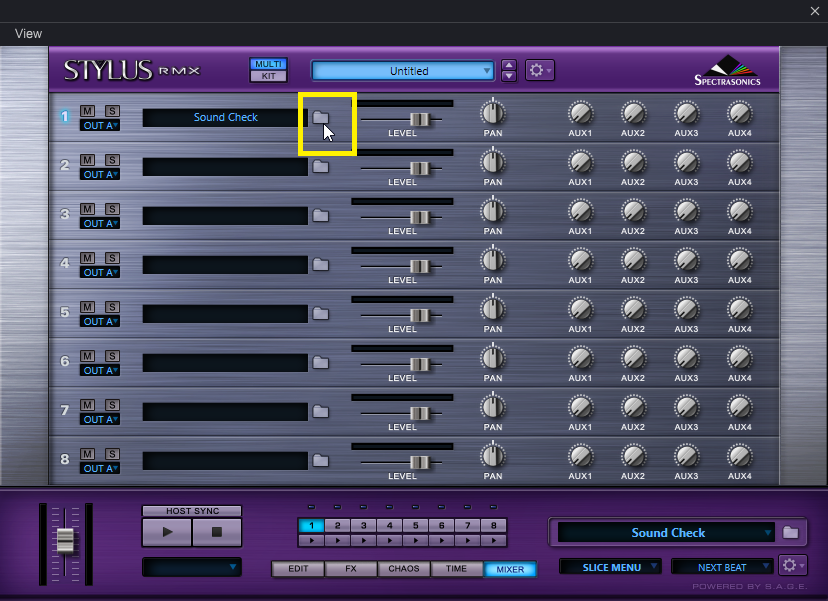
Task: Click the part 6 LEVEL fader
Action: [x=419, y=364]
